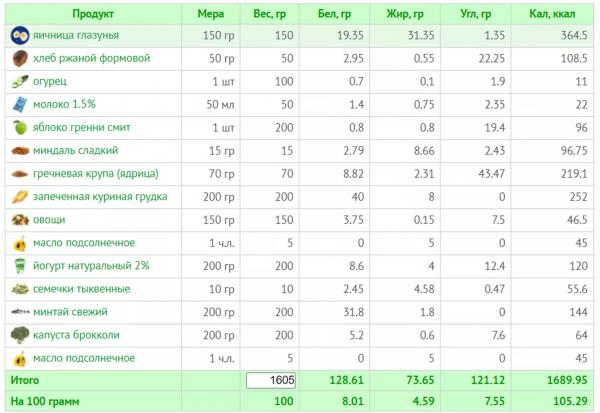Click the milk carton icon for молоко 1.5%
This screenshot has width=600, height=413.
click(x=20, y=104)
